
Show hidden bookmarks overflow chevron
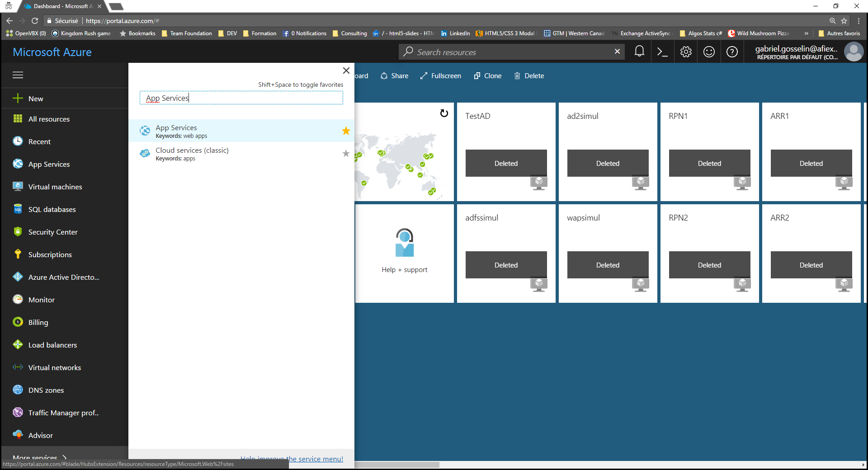pos(806,33)
